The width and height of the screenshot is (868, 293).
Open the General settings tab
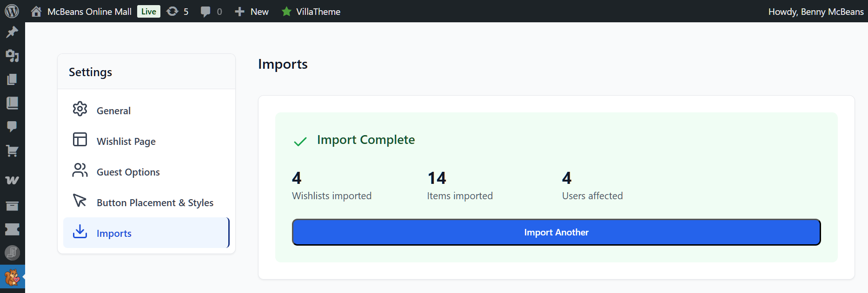(x=113, y=111)
